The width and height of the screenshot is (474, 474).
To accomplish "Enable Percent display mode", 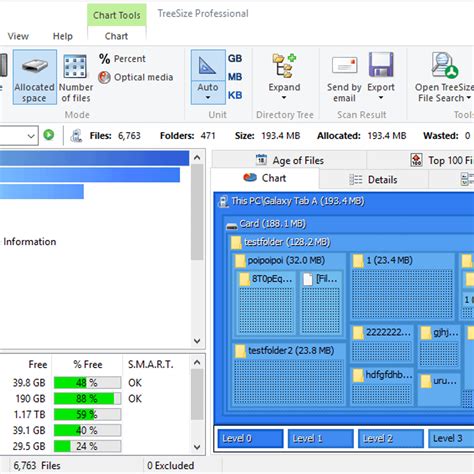I will point(122,59).
